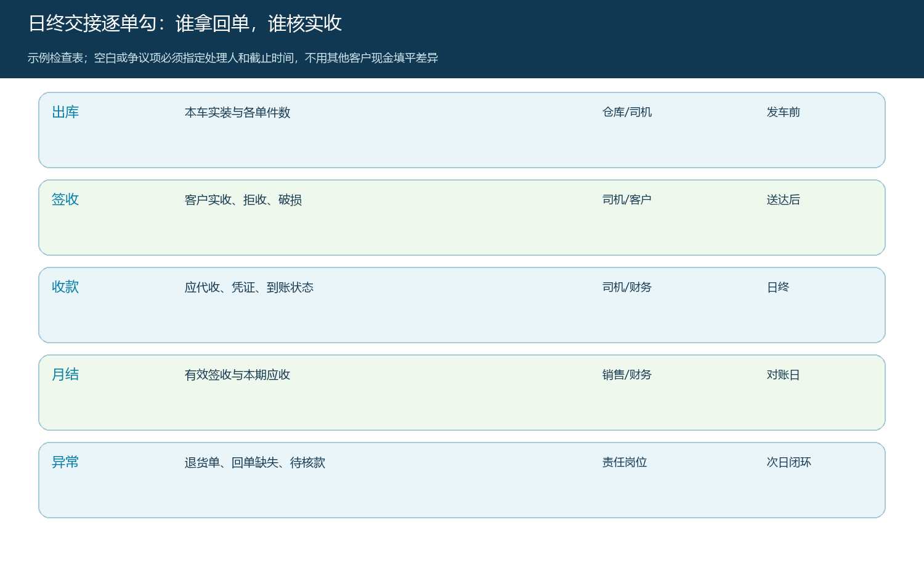Select the 发车前 timing cell
Image resolution: width=924 pixels, height=567 pixels.
point(784,112)
